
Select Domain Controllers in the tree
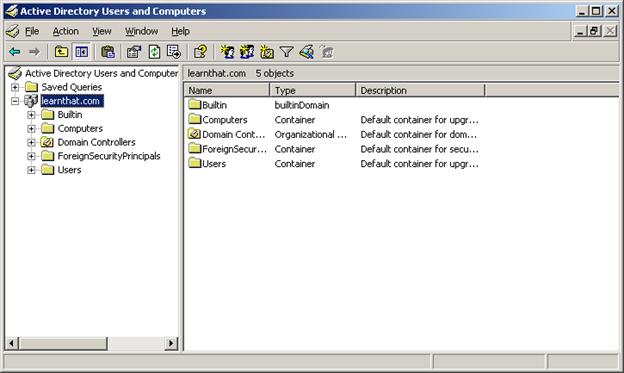click(96, 142)
